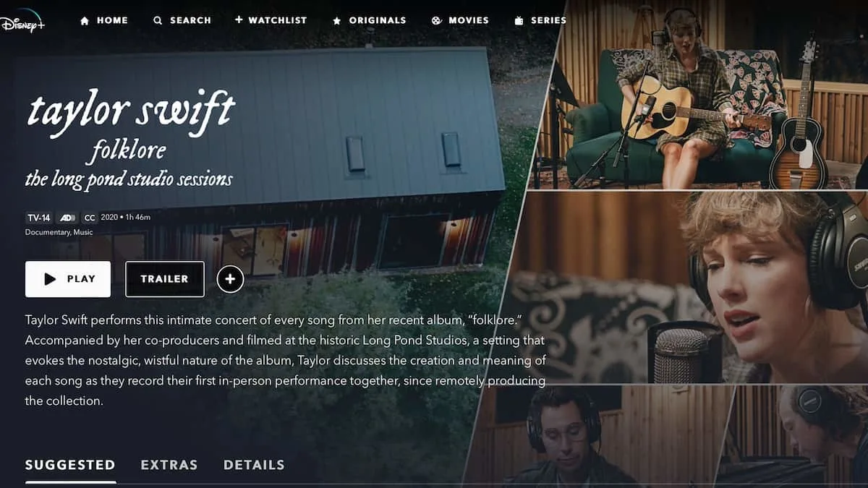Image resolution: width=868 pixels, height=488 pixels.
Task: Open the Home page via house icon
Action: 85,21
